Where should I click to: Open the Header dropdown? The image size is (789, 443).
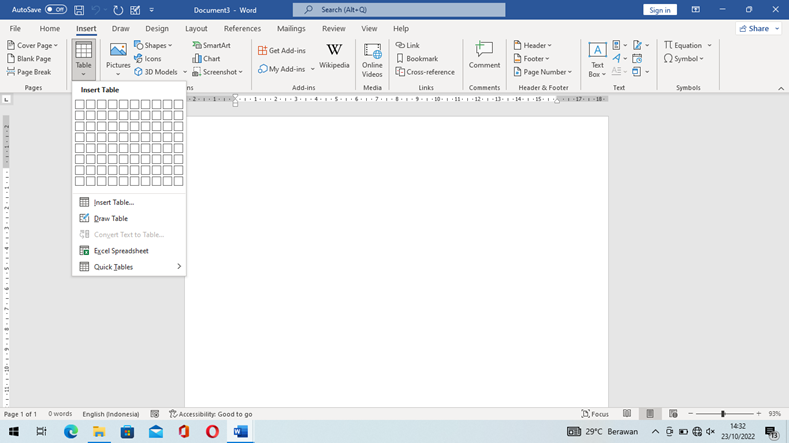pos(532,45)
